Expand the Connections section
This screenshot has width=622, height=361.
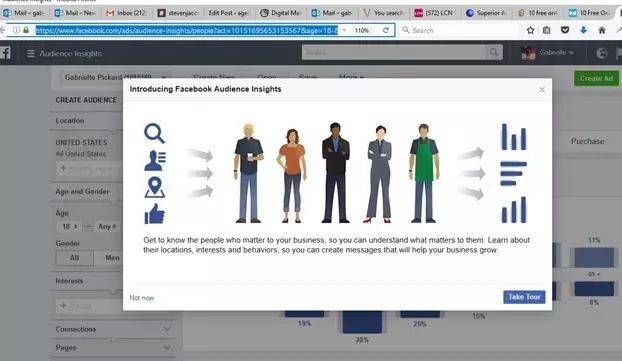click(x=113, y=329)
